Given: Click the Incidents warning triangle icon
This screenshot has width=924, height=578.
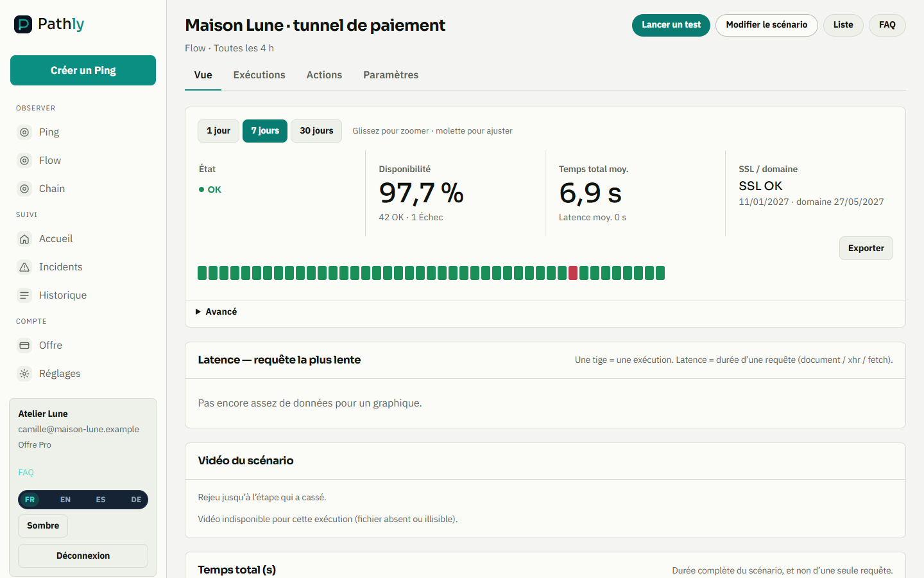Looking at the screenshot, I should pos(24,267).
